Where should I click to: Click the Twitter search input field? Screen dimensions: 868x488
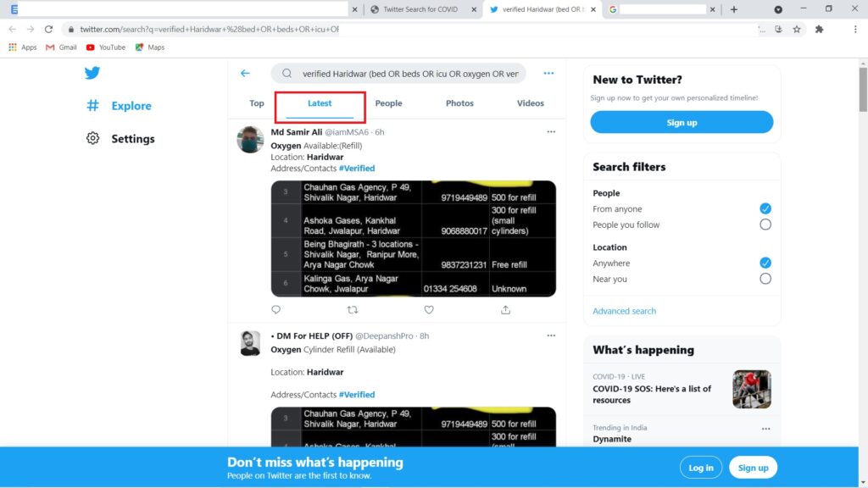(x=398, y=74)
